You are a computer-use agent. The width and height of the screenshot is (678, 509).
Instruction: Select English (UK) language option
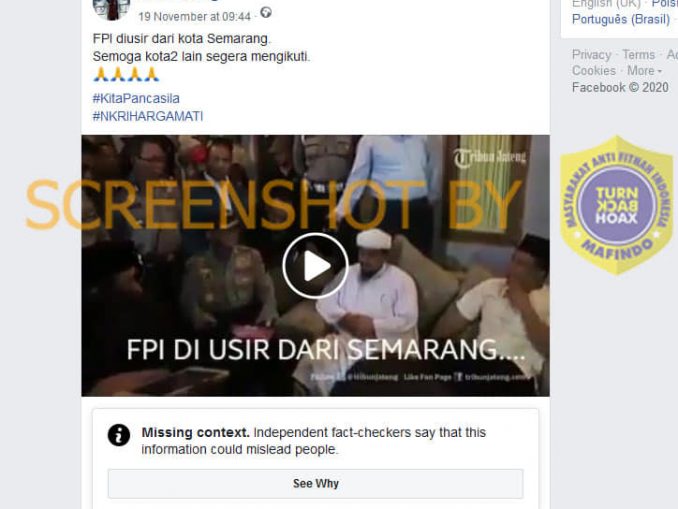(606, 4)
